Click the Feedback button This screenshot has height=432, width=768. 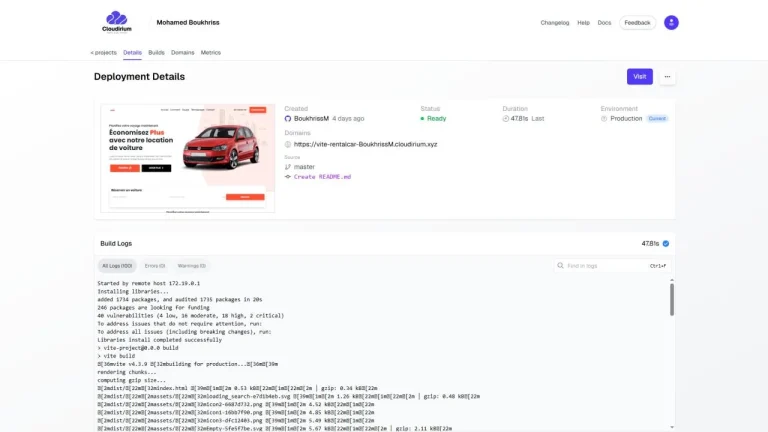pos(637,23)
